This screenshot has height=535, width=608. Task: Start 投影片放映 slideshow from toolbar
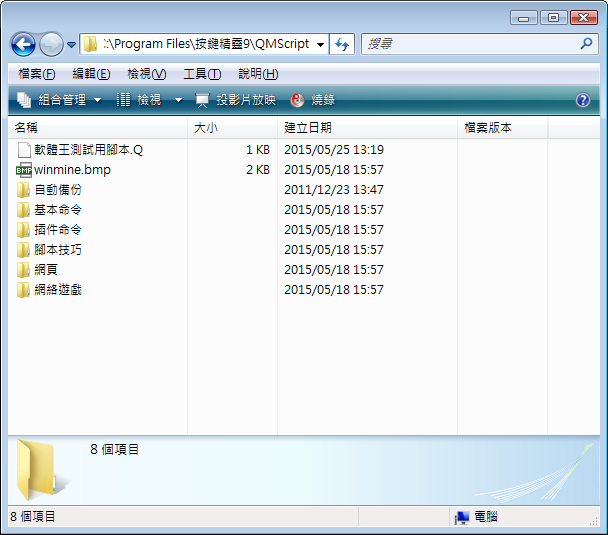[x=235, y=100]
